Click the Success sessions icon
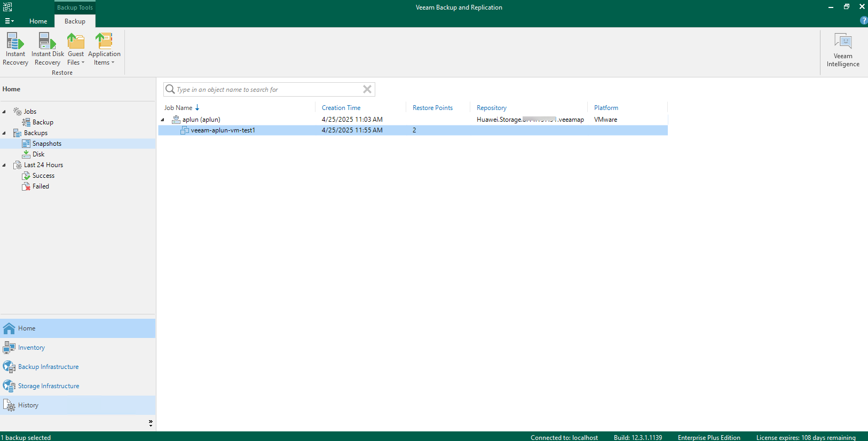Viewport: 868px width, 441px height. 26,176
